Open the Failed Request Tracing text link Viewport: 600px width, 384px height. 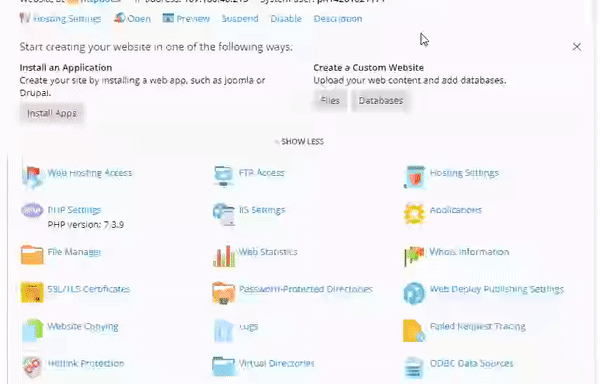(478, 326)
